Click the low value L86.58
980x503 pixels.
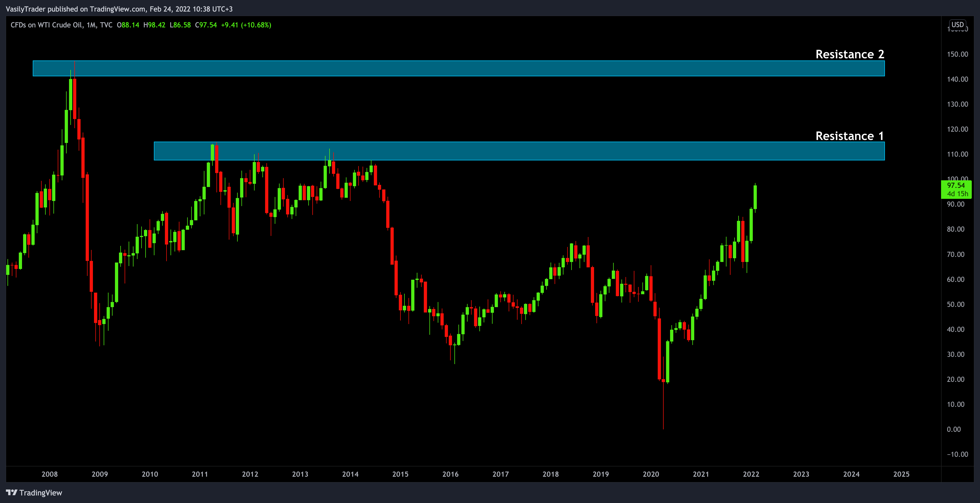(180, 25)
